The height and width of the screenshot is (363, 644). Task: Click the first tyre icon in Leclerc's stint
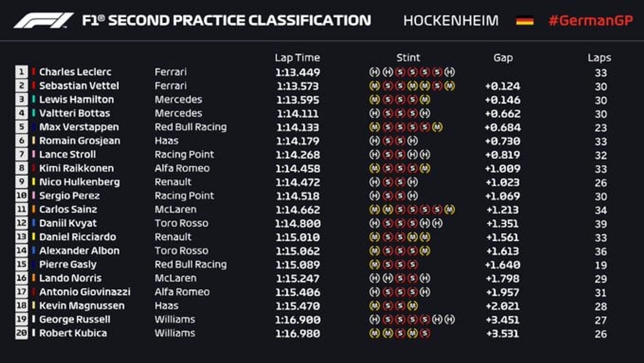pos(374,72)
